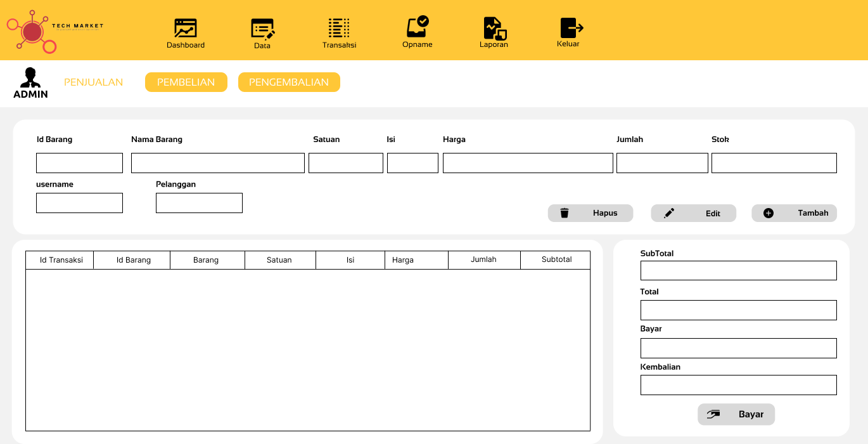The height and width of the screenshot is (444, 868).
Task: Select the Opname icon in header
Action: [418, 27]
